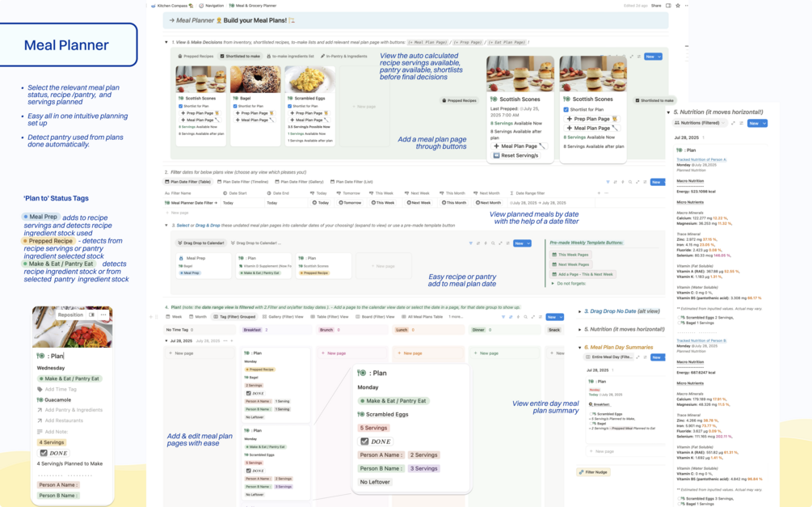The height and width of the screenshot is (507, 812).
Task: Switch to the Week view tab
Action: (174, 317)
